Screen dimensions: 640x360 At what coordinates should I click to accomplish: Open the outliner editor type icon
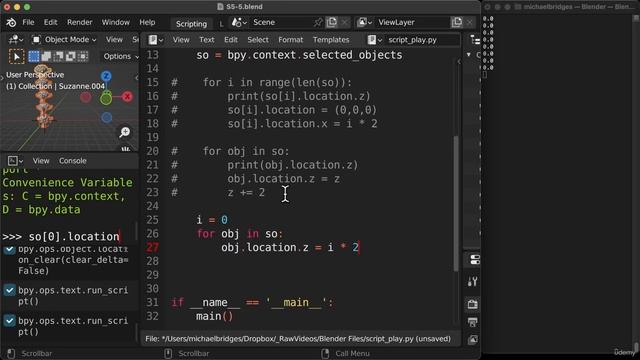point(475,40)
